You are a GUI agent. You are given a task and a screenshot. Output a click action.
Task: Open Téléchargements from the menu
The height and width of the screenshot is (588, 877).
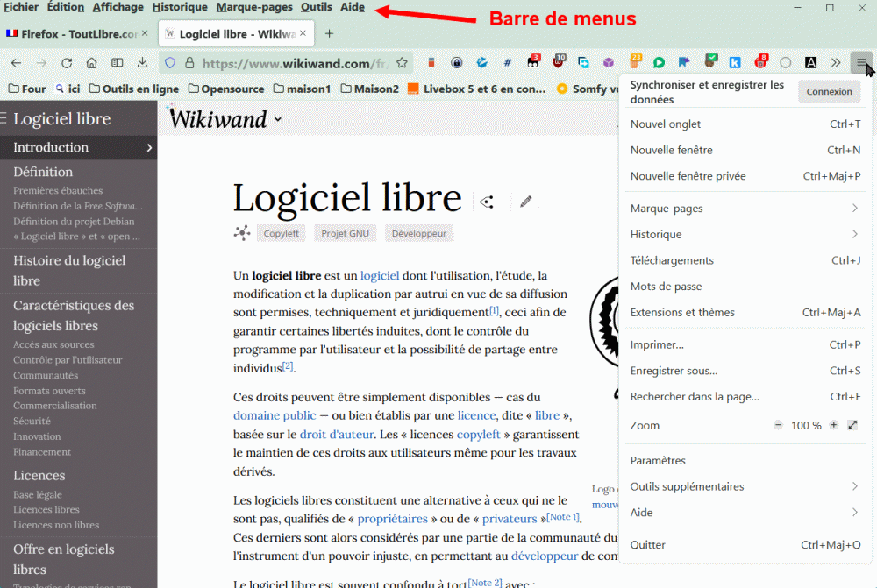point(745,260)
